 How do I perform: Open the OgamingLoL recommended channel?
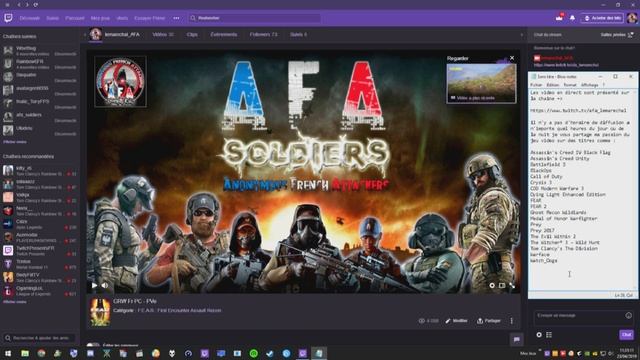tap(40, 291)
